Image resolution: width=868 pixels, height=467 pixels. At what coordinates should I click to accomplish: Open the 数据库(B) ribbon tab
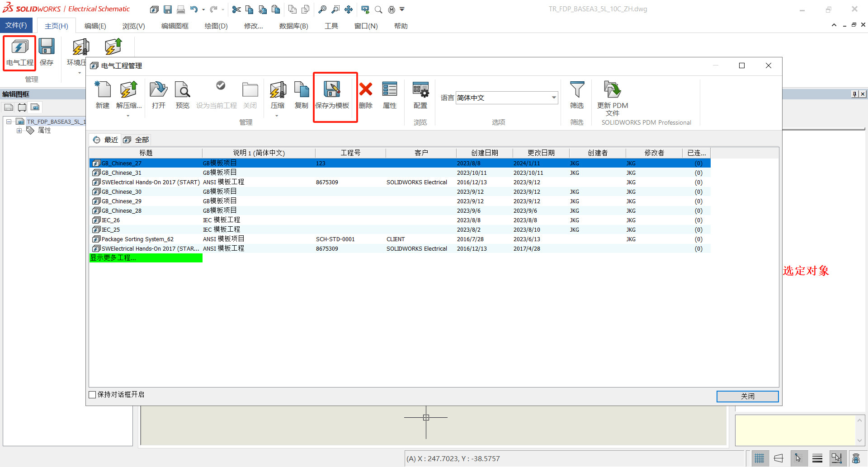294,26
